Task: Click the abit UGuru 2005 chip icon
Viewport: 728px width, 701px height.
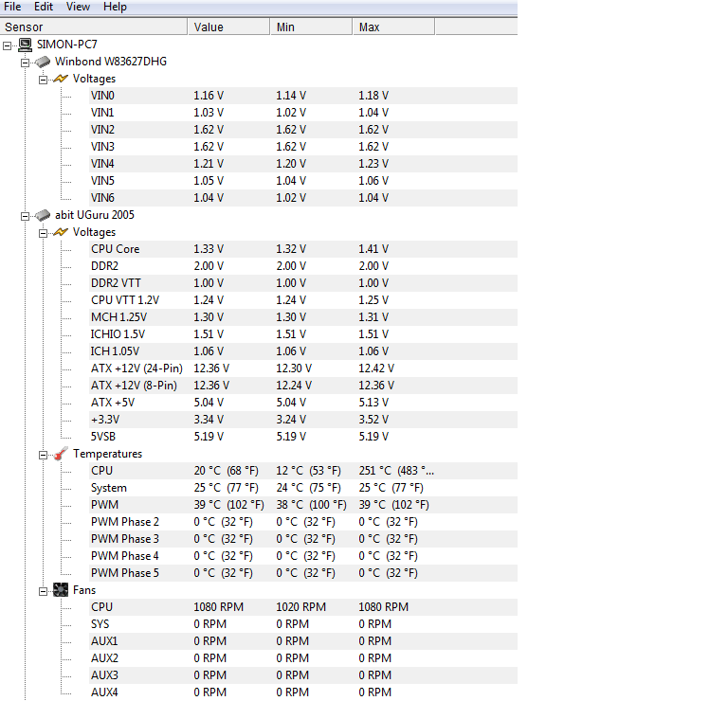Action: click(43, 215)
